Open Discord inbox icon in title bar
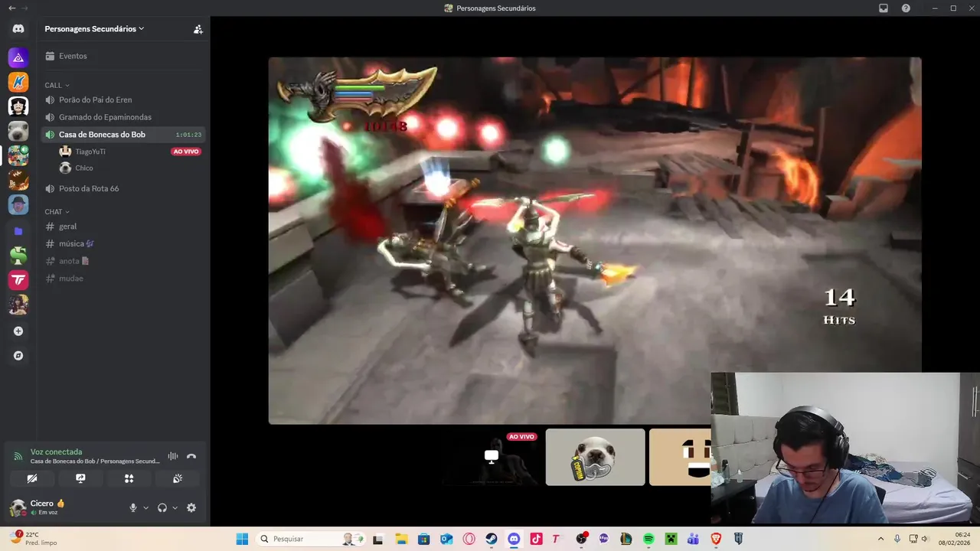 tap(884, 8)
